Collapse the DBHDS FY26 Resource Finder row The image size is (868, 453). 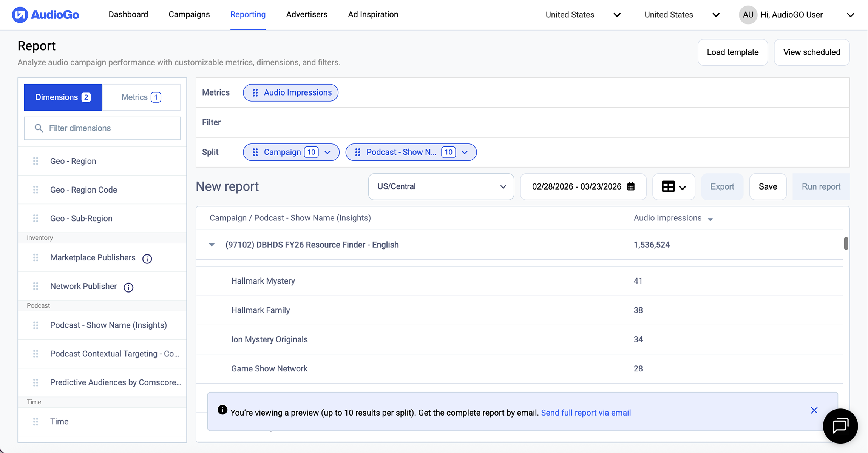tap(212, 245)
